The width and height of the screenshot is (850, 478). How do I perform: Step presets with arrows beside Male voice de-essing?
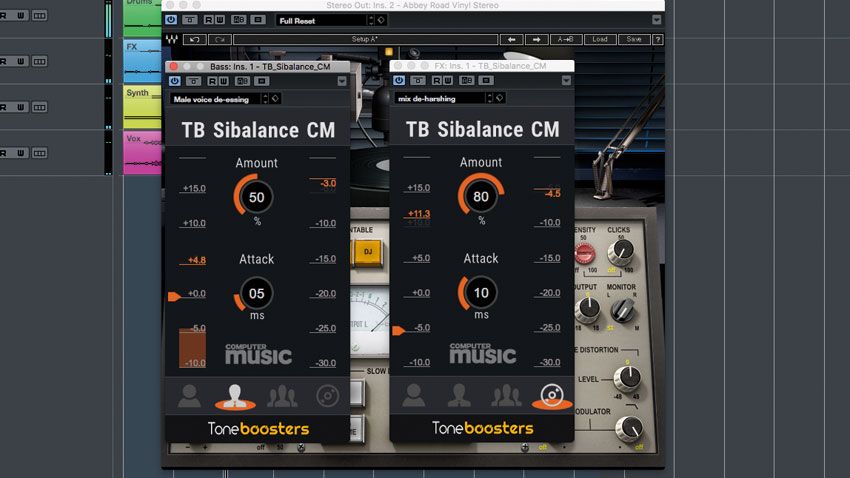[x=265, y=99]
